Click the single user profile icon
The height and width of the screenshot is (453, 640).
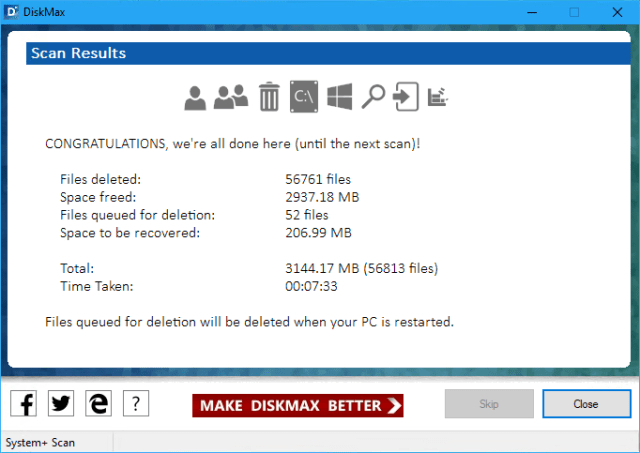click(x=195, y=97)
